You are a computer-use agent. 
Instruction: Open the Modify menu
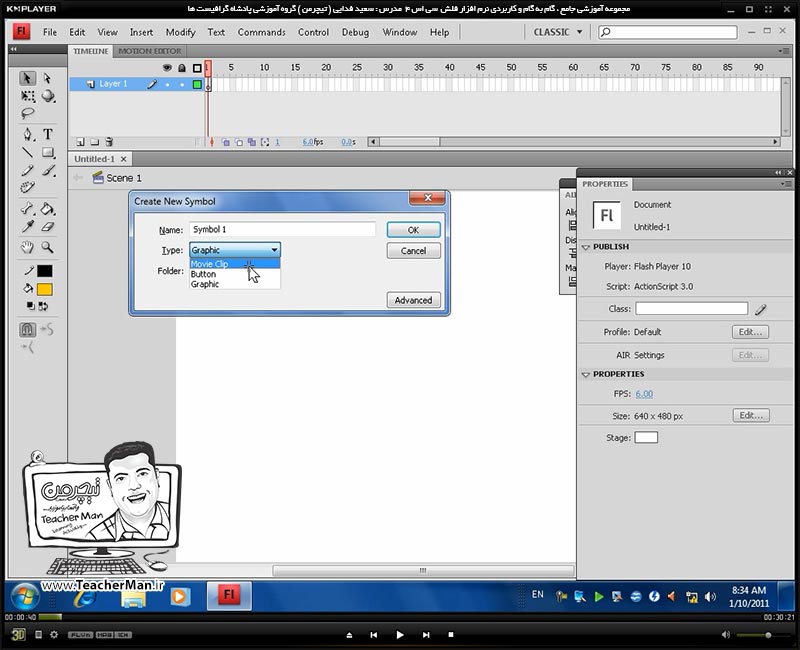click(x=180, y=32)
